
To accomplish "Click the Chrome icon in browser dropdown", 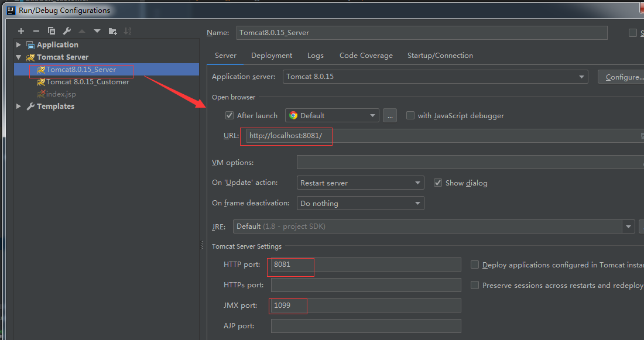I will point(293,115).
